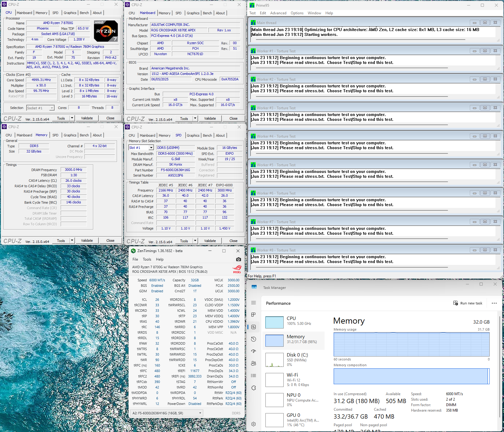Expand Tools arrow in CPU-Z CPU tab window

72,118
